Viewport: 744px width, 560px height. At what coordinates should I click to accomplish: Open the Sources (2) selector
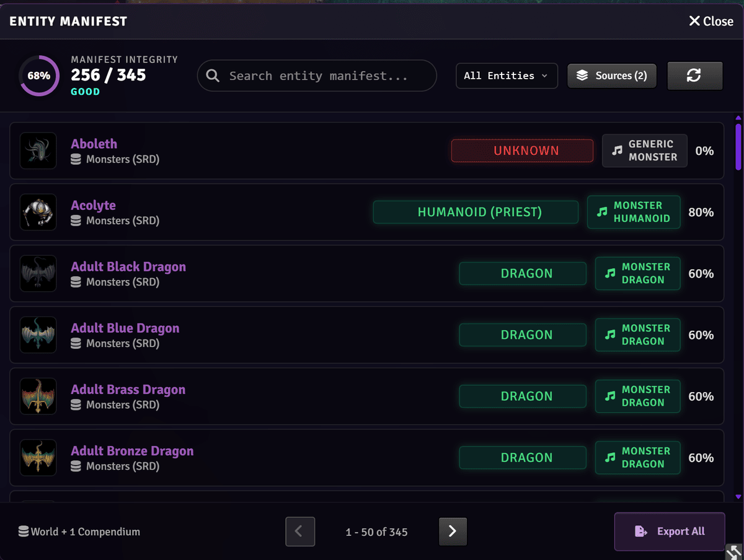(612, 76)
